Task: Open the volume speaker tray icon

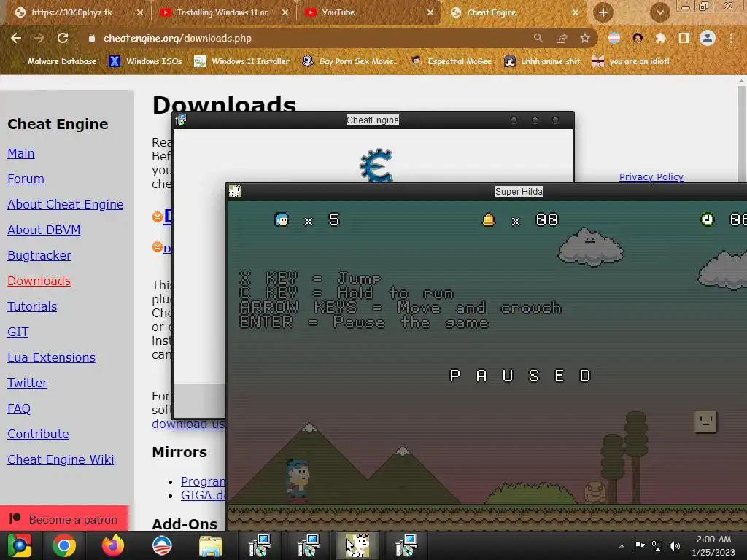Action: pyautogui.click(x=675, y=545)
